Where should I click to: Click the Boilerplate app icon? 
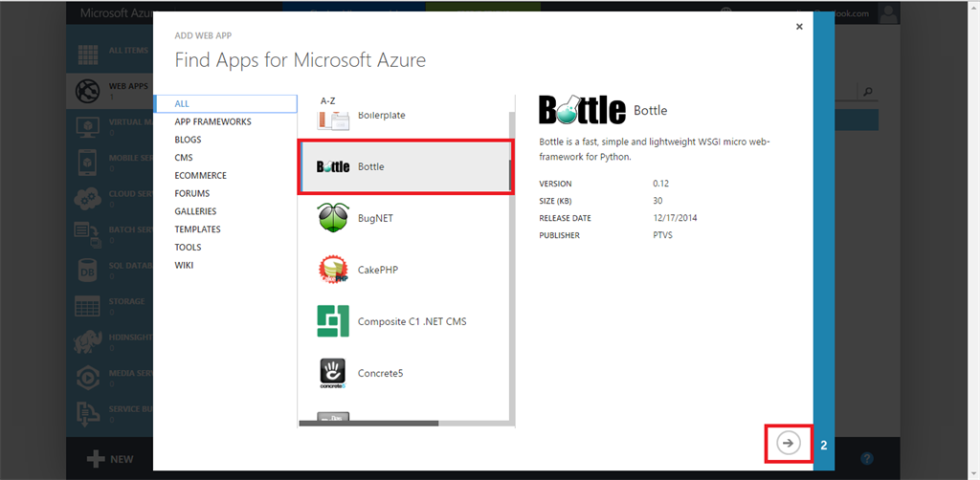(333, 120)
